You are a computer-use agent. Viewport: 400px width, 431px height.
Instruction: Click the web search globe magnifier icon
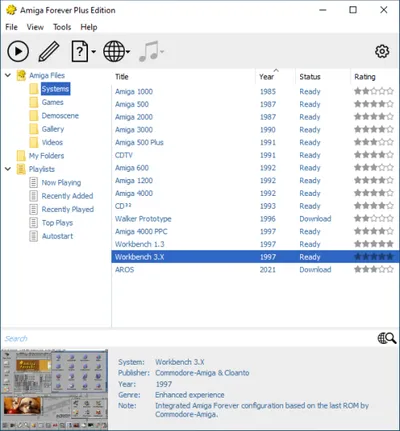click(x=387, y=338)
